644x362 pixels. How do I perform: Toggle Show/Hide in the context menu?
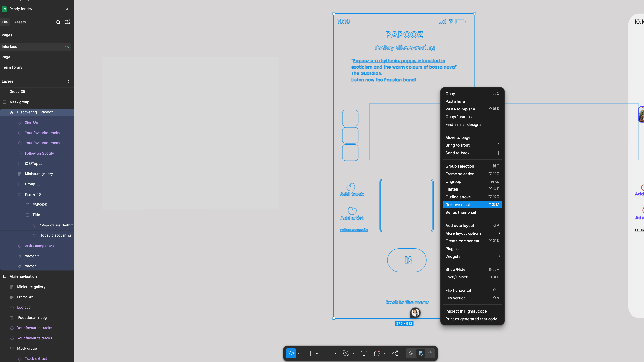click(x=472, y=269)
